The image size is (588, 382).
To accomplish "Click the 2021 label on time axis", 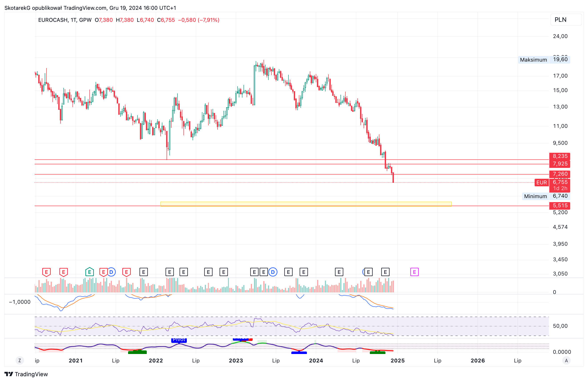I will pos(76,360).
